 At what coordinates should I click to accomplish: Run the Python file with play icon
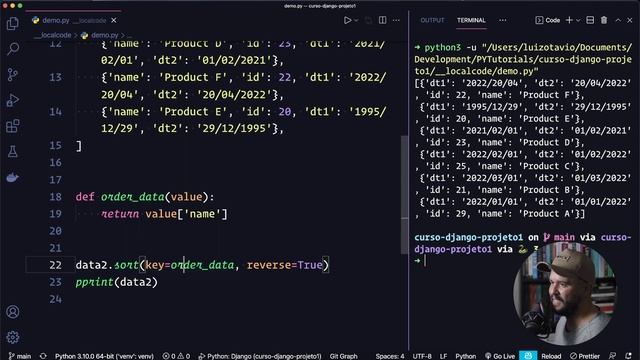[x=347, y=20]
